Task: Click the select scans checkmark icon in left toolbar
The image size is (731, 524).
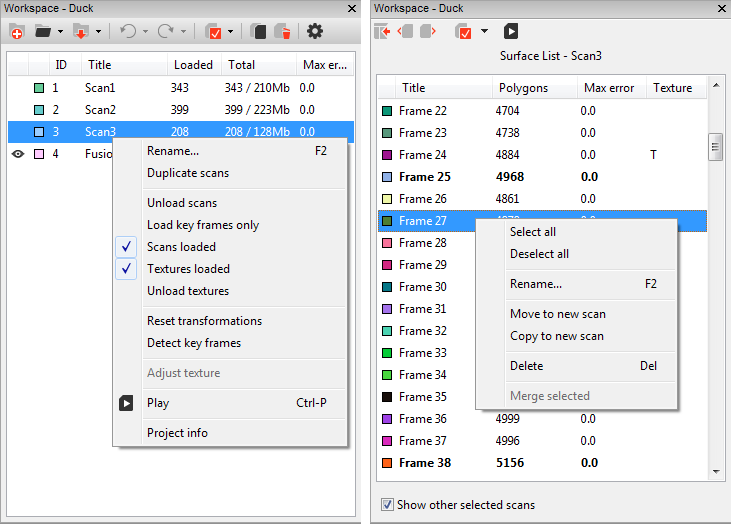Action: click(214, 32)
